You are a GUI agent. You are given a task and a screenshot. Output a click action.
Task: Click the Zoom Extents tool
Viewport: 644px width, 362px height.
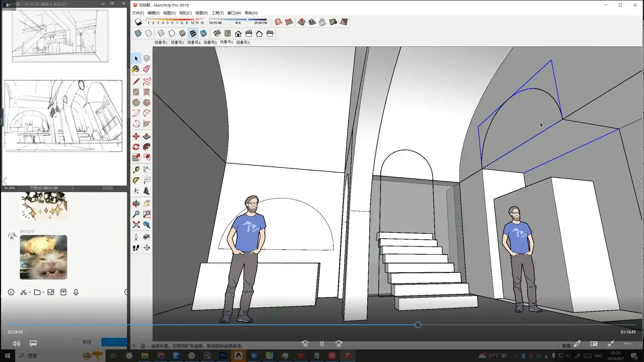136,225
